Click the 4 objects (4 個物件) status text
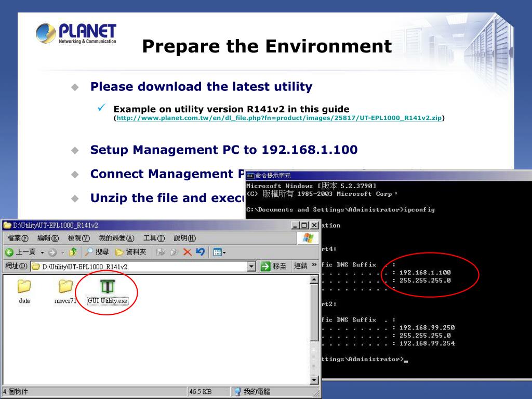The height and width of the screenshot is (399, 532). (16, 392)
